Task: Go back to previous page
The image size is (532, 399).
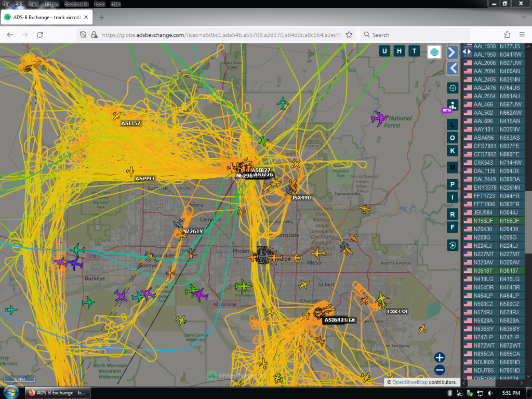Action: click(x=10, y=35)
